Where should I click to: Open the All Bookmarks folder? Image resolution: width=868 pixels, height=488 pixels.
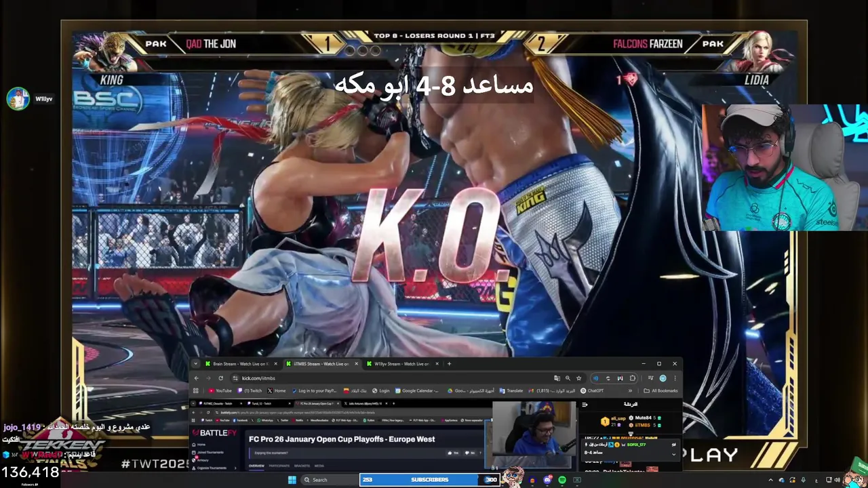(660, 390)
